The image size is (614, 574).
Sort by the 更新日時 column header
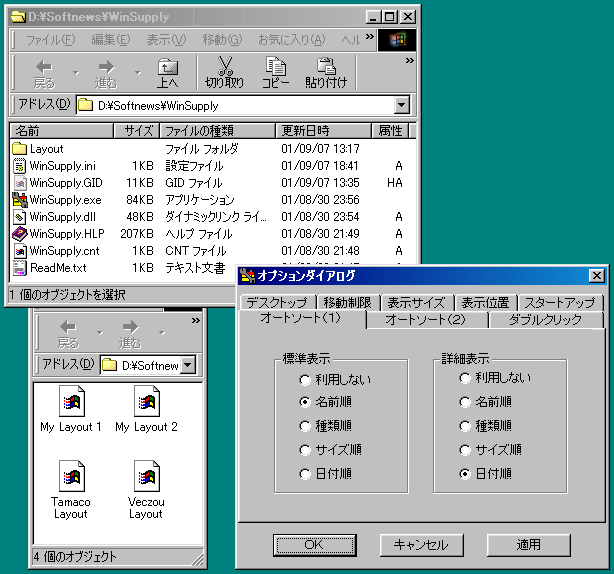tap(323, 131)
